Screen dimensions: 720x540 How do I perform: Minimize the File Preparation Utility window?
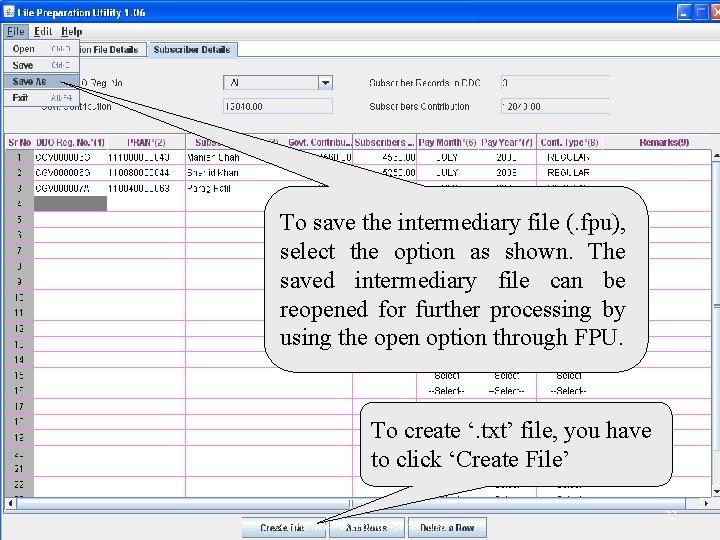click(x=684, y=12)
